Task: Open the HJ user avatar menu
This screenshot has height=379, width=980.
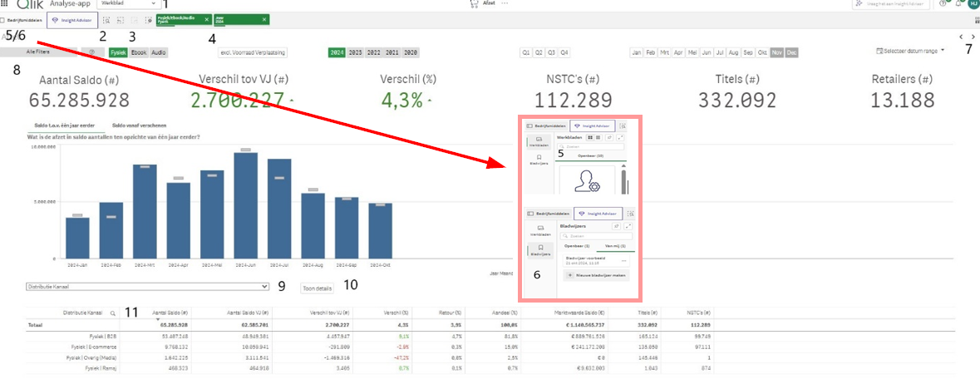Action: 973,3
